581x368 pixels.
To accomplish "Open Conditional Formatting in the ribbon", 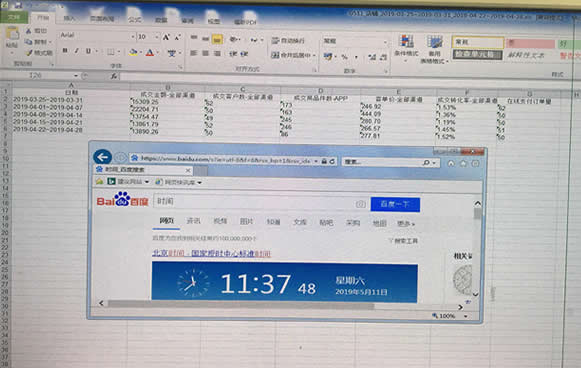I will (x=406, y=46).
